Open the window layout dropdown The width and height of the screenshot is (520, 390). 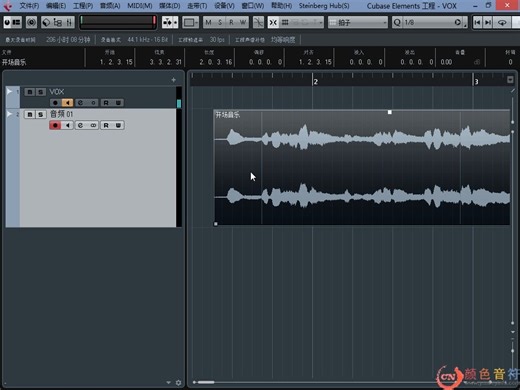click(191, 22)
